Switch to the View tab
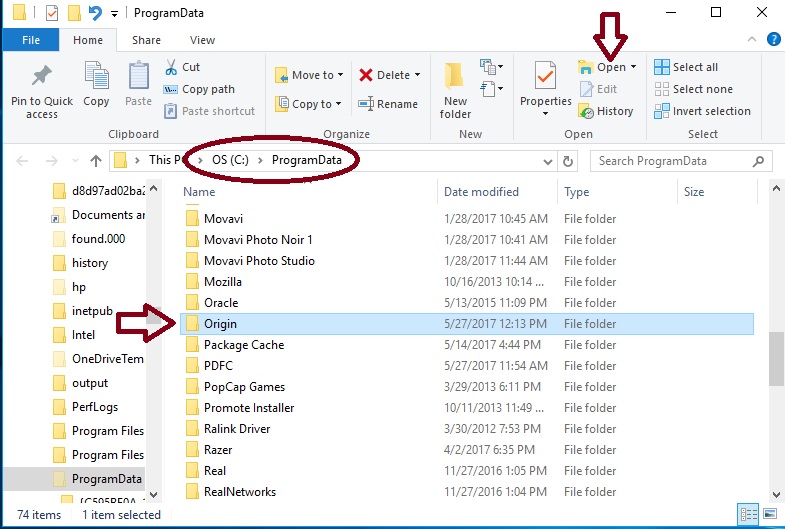 coord(202,40)
